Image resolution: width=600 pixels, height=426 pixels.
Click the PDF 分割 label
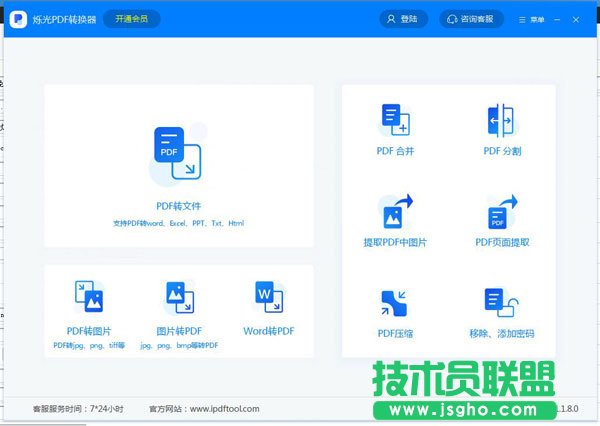[x=502, y=151]
